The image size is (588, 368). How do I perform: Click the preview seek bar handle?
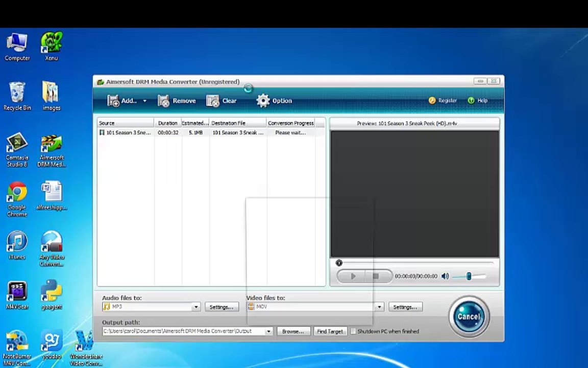[339, 263]
